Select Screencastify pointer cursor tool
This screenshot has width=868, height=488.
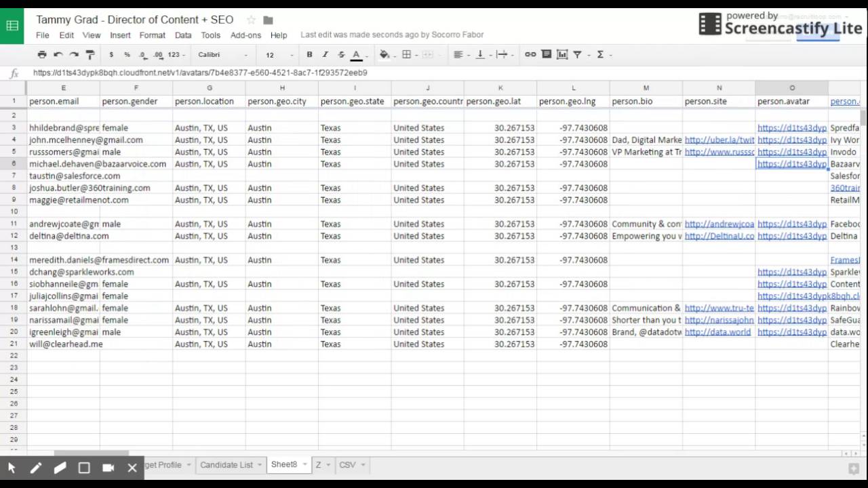point(12,468)
